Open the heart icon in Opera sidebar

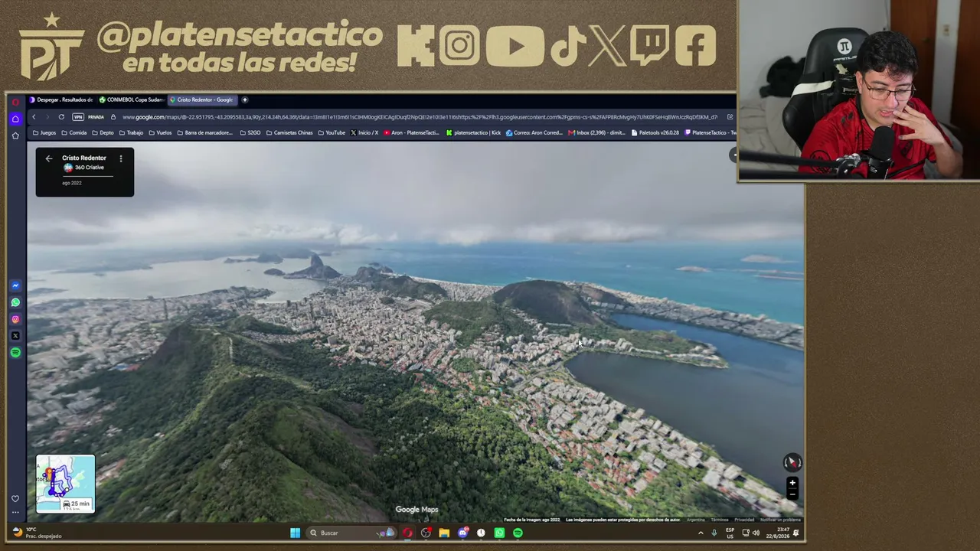tap(15, 499)
